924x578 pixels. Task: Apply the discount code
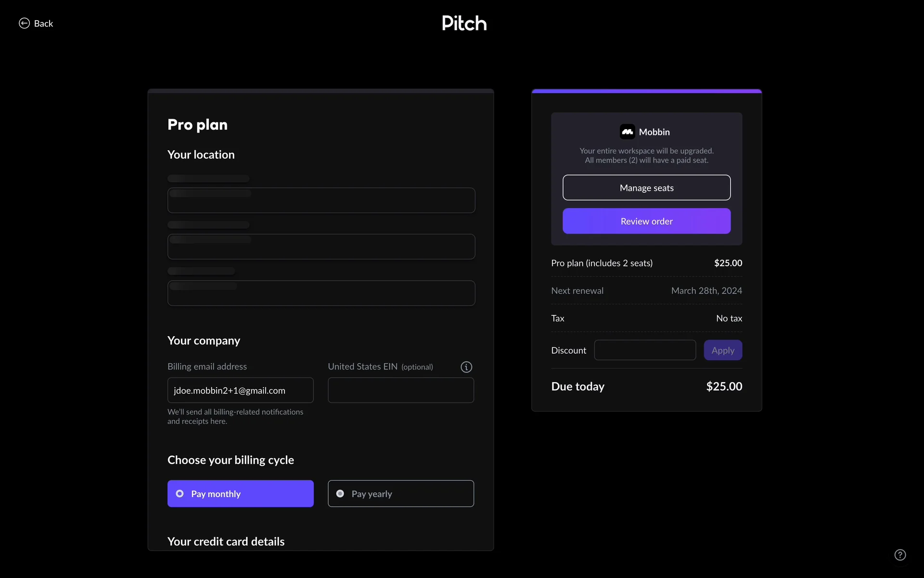tap(722, 350)
